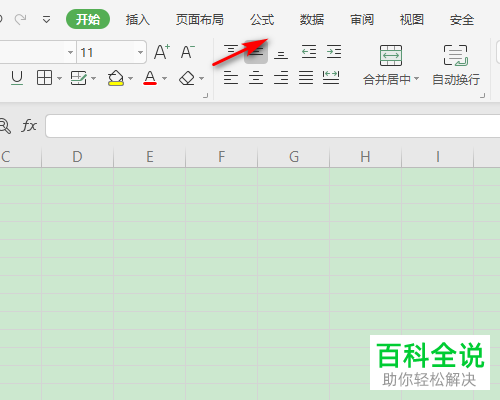Open font settings dialog launcher
500x400 pixels.
pyautogui.click(x=206, y=96)
